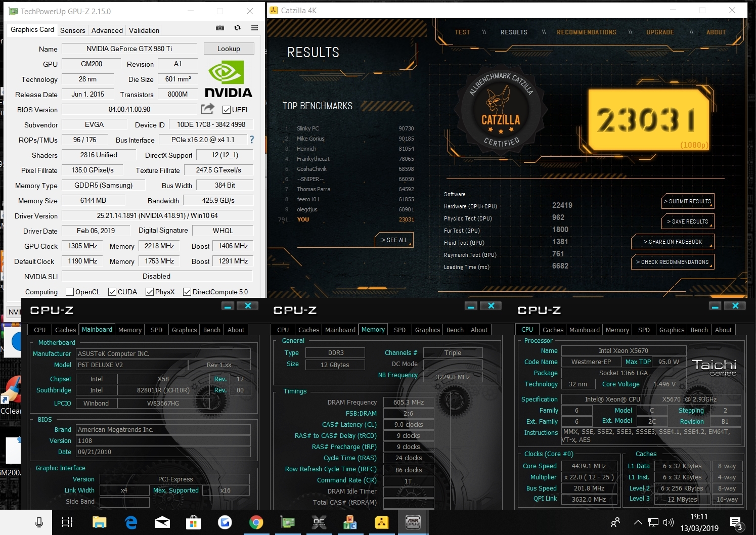Open the Validation tab in GPU-Z
Viewport: 756px width, 535px height.
click(144, 30)
